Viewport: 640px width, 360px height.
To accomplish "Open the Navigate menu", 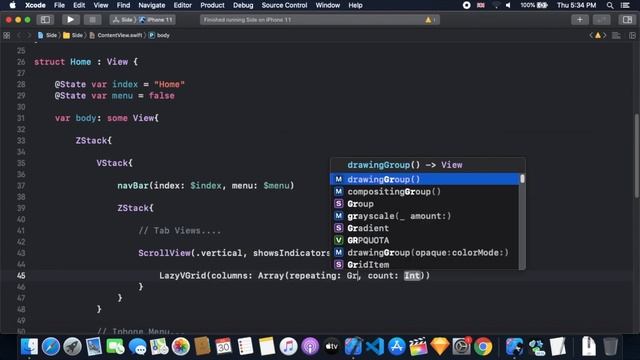I will click(x=151, y=5).
